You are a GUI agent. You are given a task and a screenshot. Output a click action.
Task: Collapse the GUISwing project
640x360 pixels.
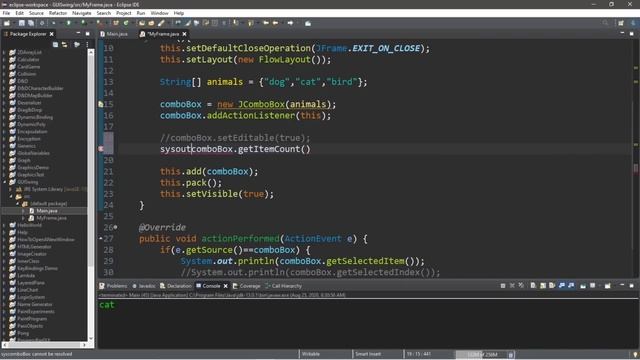pyautogui.click(x=4, y=182)
